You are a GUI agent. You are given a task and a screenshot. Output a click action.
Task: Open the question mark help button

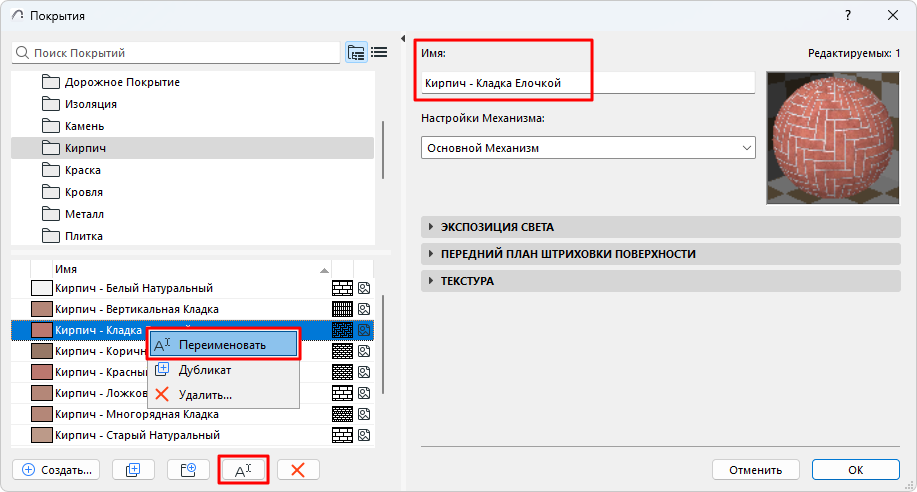[x=848, y=15]
